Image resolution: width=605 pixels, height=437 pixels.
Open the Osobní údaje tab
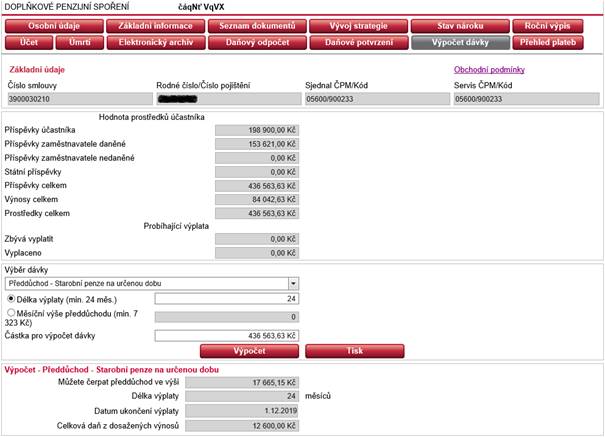[x=54, y=26]
